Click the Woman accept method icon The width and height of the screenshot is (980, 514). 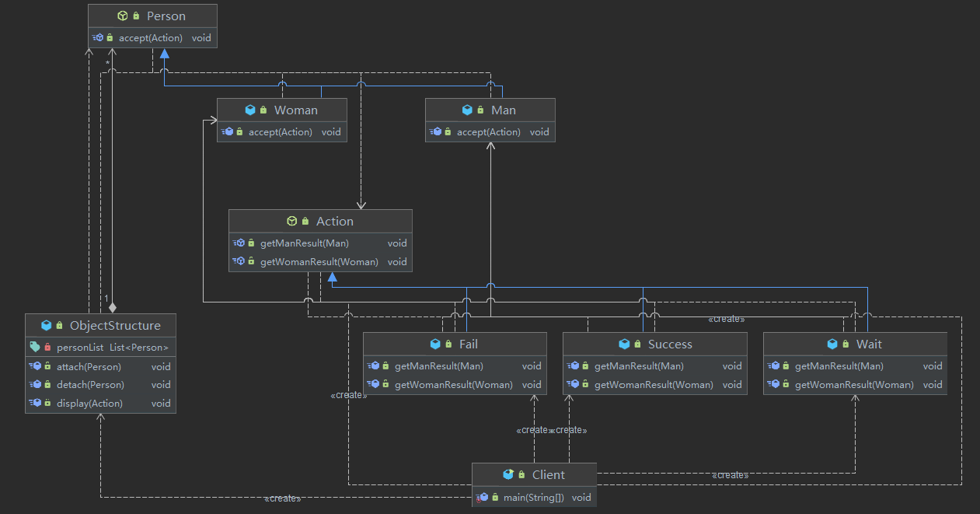(227, 132)
